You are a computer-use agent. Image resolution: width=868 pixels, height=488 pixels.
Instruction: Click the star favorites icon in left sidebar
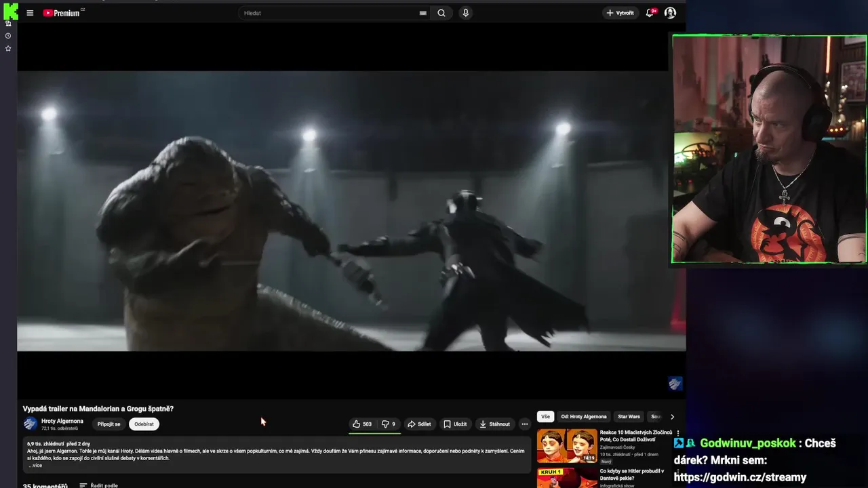pos(8,49)
